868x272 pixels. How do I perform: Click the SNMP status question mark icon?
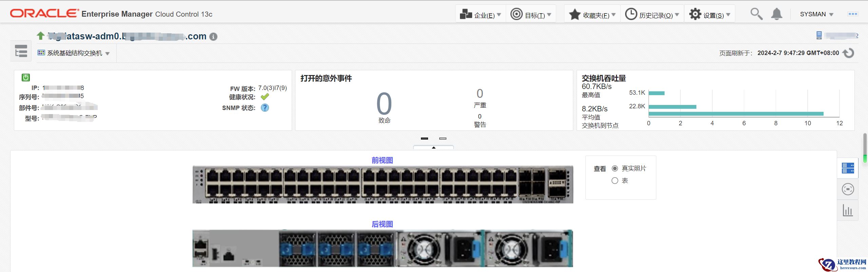(x=265, y=108)
